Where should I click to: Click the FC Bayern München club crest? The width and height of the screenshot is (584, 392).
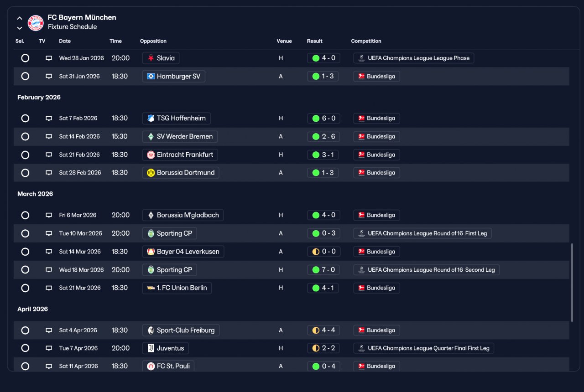36,23
